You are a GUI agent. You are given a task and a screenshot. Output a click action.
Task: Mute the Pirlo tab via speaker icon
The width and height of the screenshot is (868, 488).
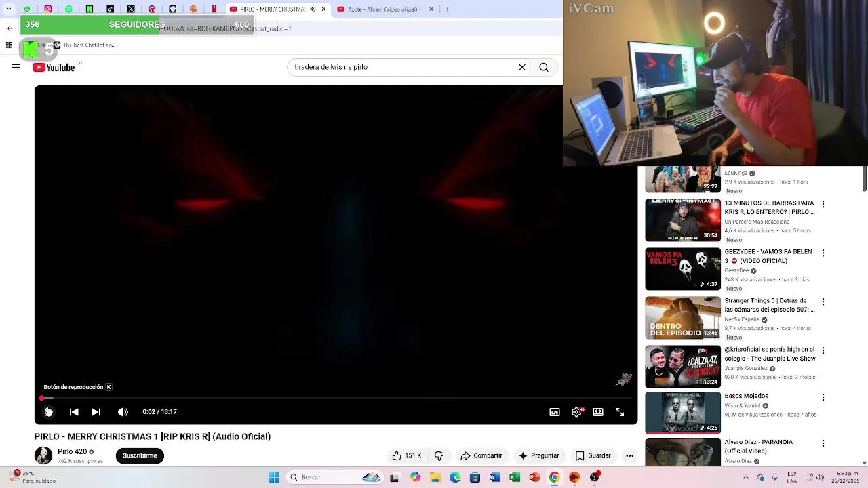pos(313,9)
